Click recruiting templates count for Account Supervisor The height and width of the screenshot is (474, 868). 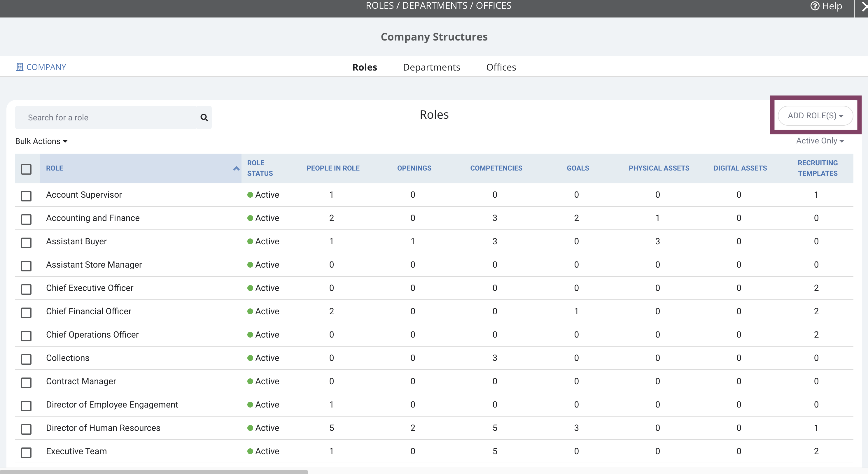click(x=816, y=195)
